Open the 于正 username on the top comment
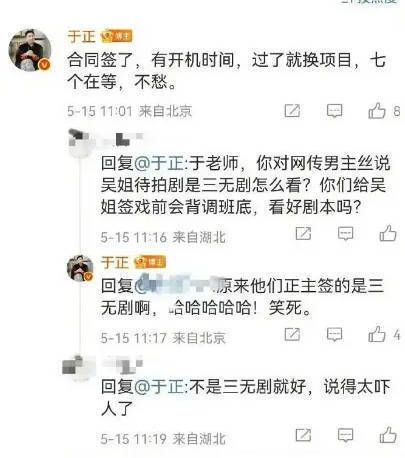 point(82,36)
